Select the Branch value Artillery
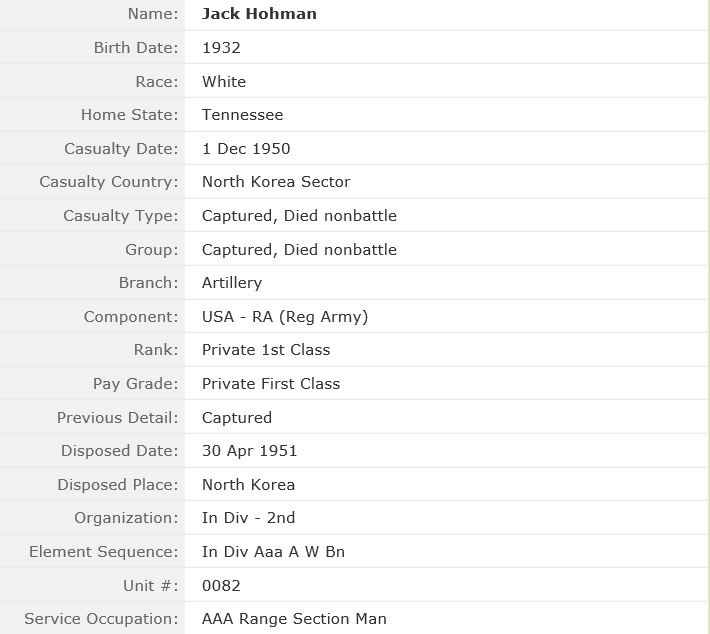Image resolution: width=710 pixels, height=634 pixels. 232,283
